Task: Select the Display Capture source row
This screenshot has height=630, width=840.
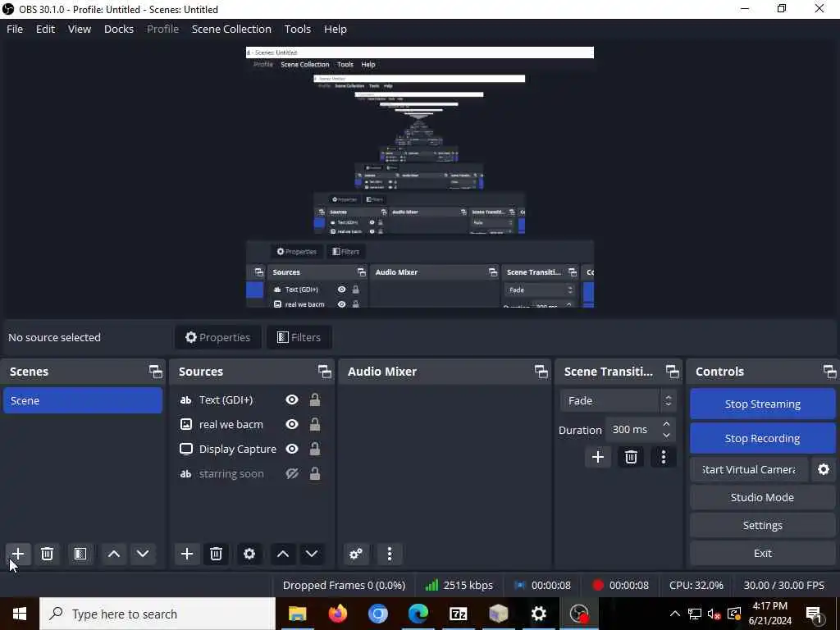Action: (x=252, y=449)
